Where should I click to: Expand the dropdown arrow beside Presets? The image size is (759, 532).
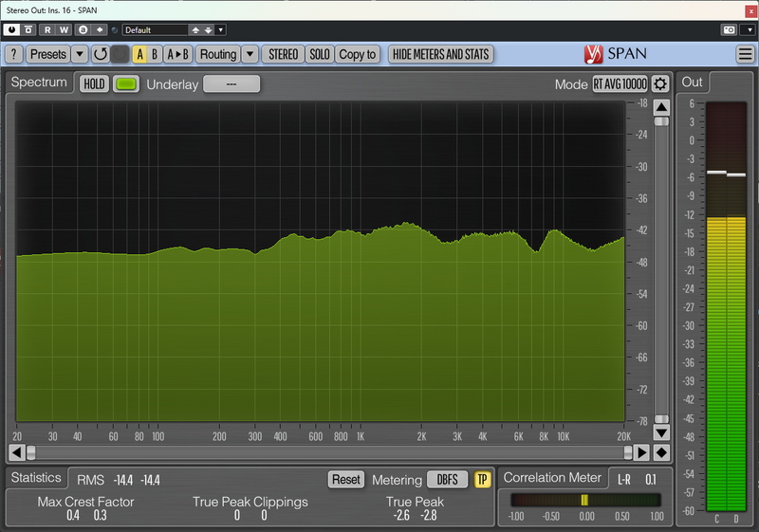[80, 54]
